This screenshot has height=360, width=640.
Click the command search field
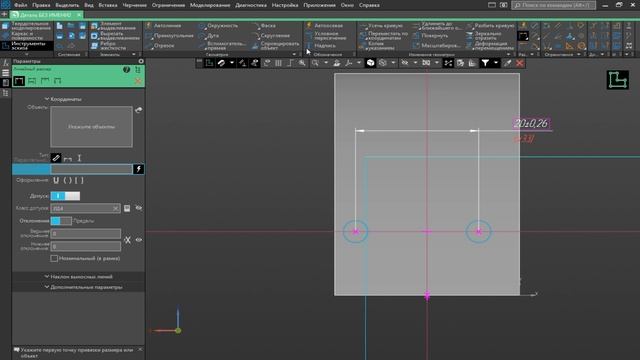pos(553,5)
